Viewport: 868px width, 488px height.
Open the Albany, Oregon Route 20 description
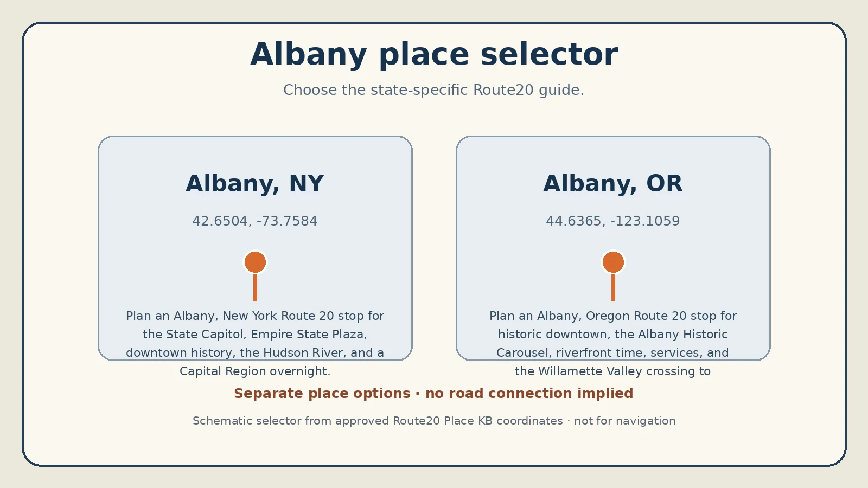[x=613, y=343]
